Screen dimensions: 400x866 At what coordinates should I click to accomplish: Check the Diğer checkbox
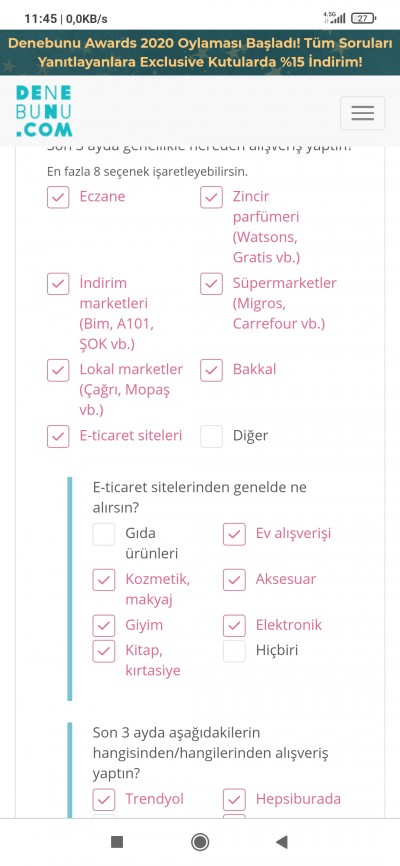tap(211, 436)
